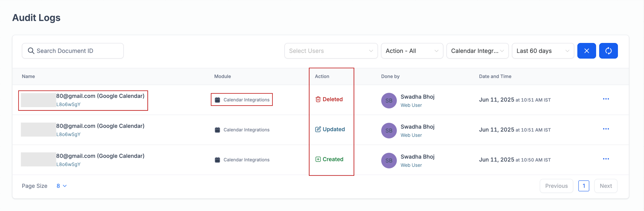The height and width of the screenshot is (211, 644).
Task: Open the more options menu for the Deleted row
Action: click(x=606, y=99)
